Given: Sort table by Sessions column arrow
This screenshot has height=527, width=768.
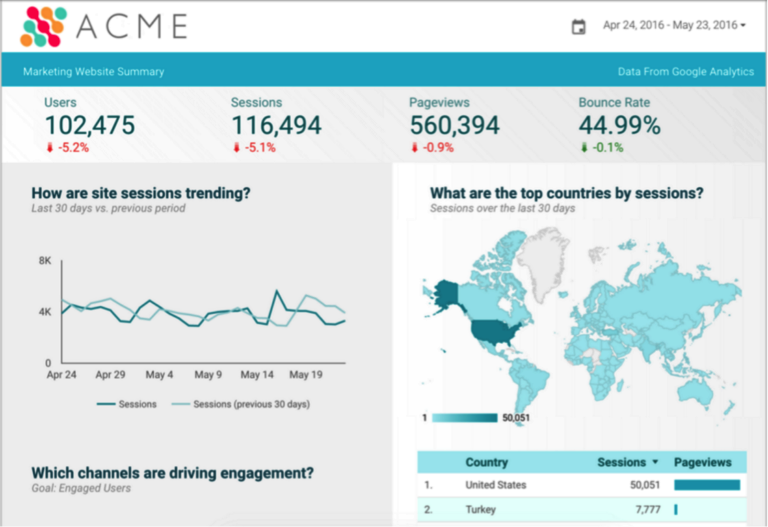Looking at the screenshot, I should pos(655,463).
